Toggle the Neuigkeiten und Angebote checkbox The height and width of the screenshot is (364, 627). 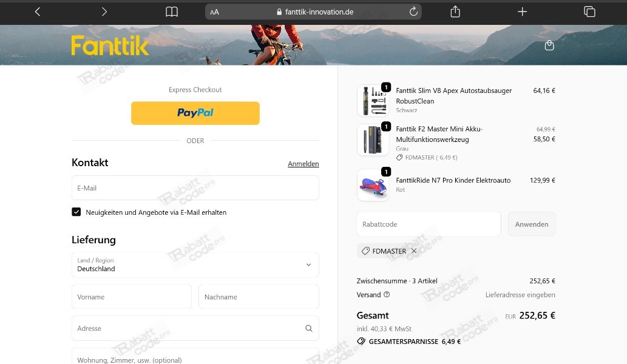tap(76, 212)
